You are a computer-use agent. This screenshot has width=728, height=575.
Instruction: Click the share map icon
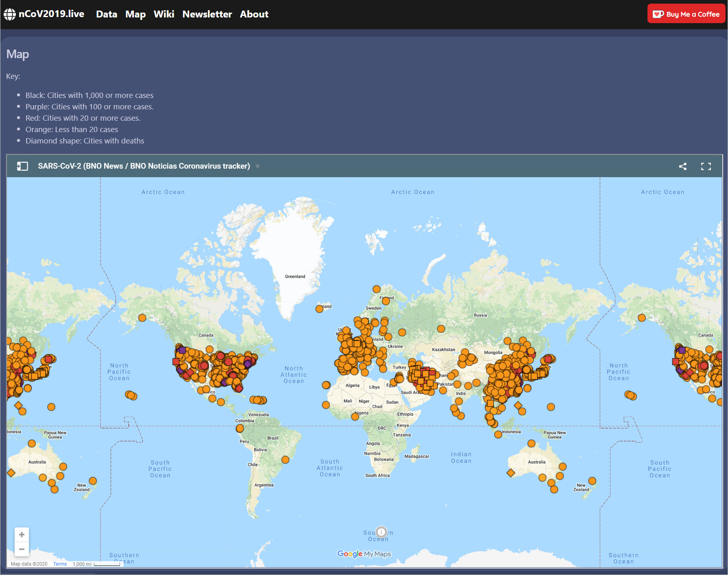point(682,166)
